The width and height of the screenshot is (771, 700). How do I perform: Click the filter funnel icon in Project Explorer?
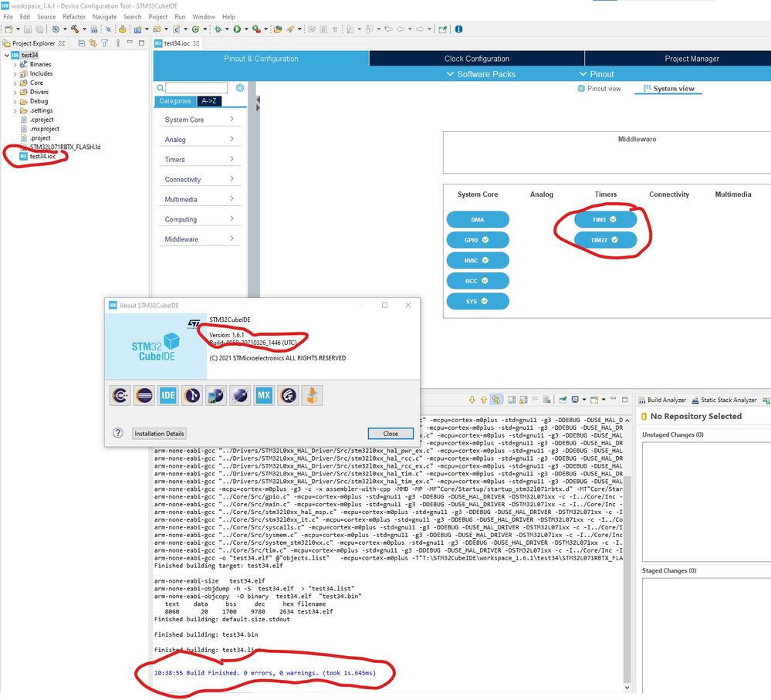point(105,43)
